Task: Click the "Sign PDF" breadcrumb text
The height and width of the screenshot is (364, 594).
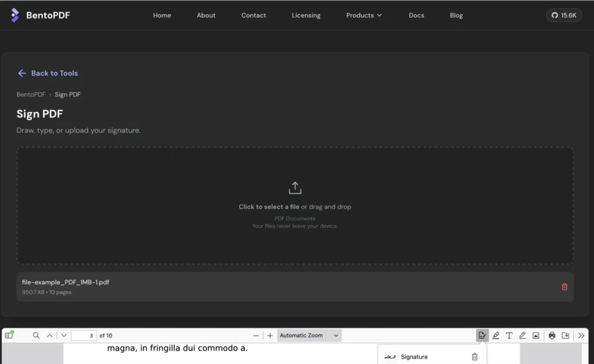Action: [x=67, y=94]
